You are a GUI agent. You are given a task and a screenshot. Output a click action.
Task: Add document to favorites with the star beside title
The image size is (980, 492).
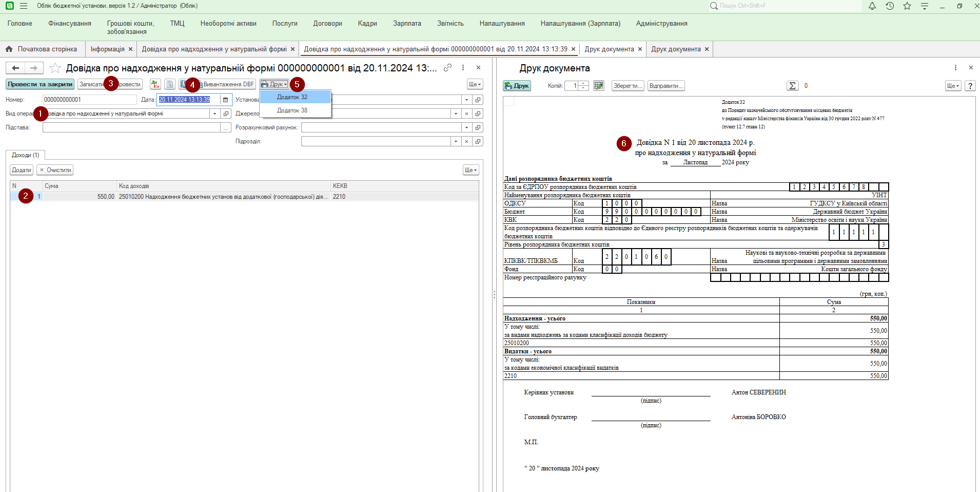pos(55,68)
